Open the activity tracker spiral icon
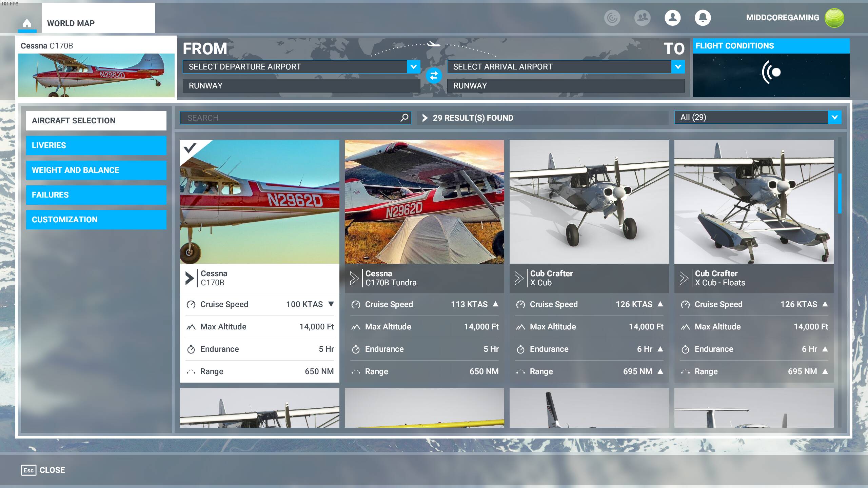Viewport: 868px width, 488px height. [x=612, y=18]
